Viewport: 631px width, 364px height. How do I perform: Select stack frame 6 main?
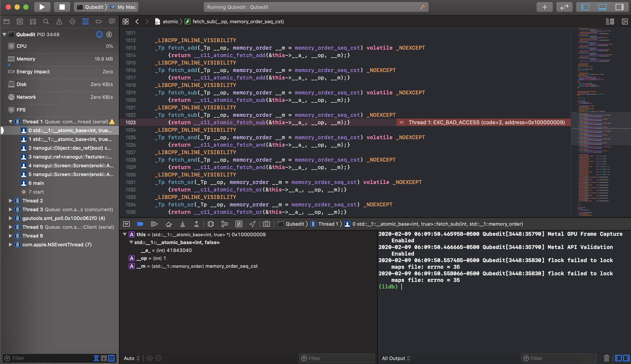coord(36,183)
